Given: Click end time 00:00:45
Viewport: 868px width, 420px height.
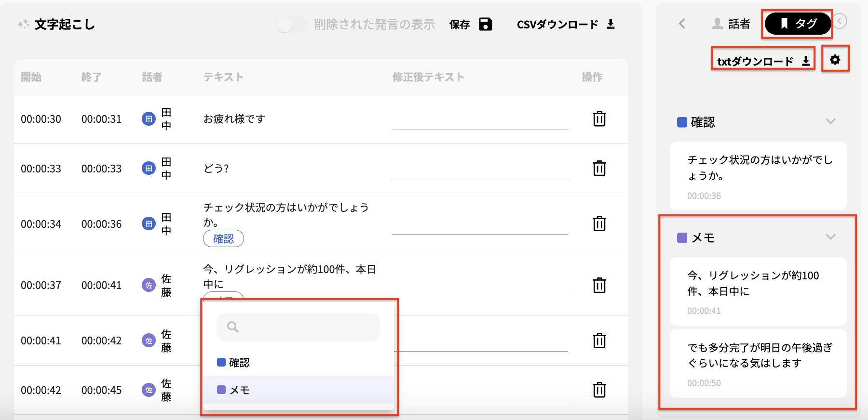Looking at the screenshot, I should click(102, 390).
